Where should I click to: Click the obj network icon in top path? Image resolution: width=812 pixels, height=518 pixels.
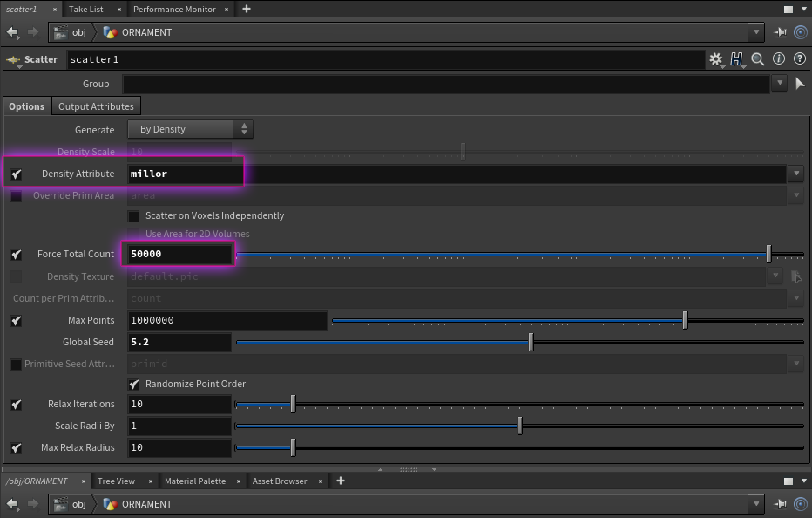click(x=61, y=32)
